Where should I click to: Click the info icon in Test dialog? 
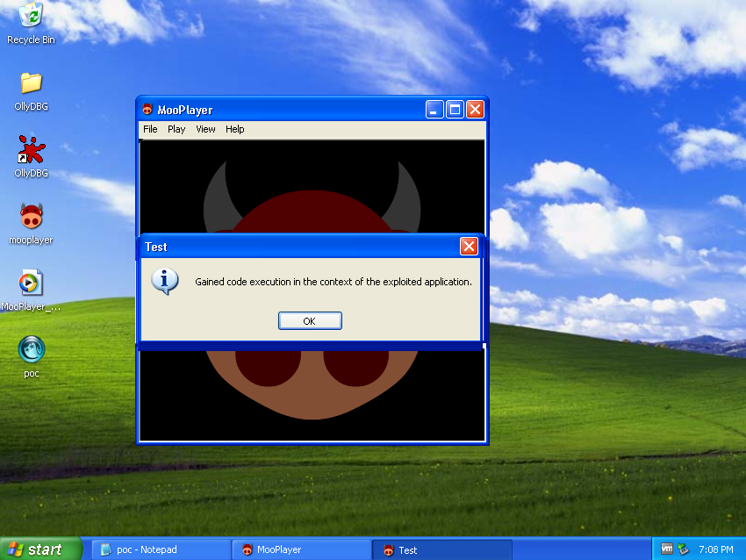click(165, 281)
